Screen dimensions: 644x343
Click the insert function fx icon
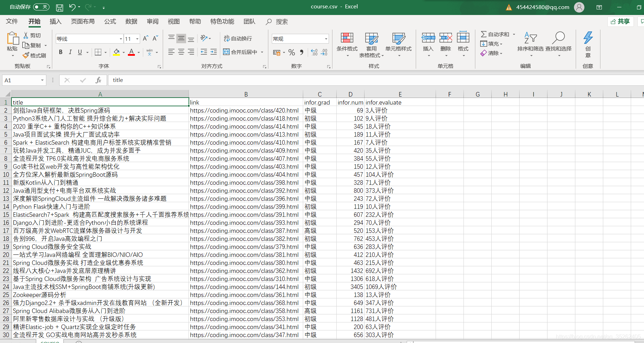[x=98, y=80]
